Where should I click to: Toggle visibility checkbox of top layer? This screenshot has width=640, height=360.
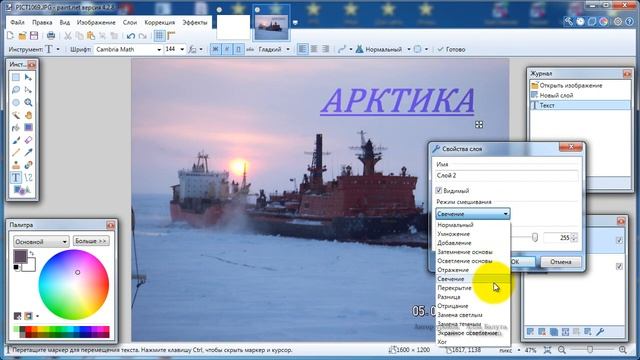coord(619,240)
